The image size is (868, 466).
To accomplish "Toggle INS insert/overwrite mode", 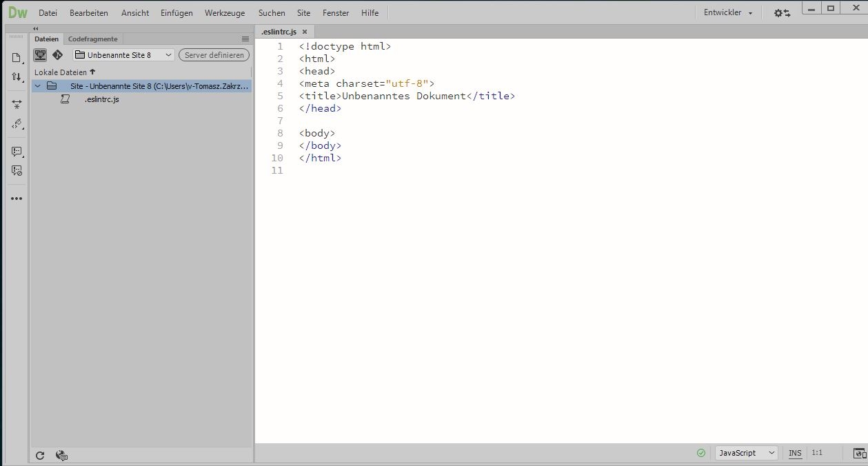I will (794, 453).
